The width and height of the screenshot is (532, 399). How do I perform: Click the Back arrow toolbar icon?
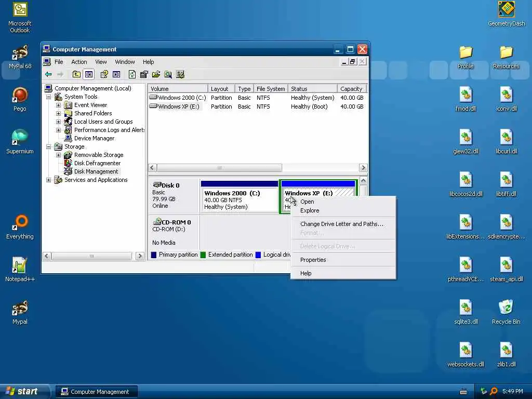48,74
